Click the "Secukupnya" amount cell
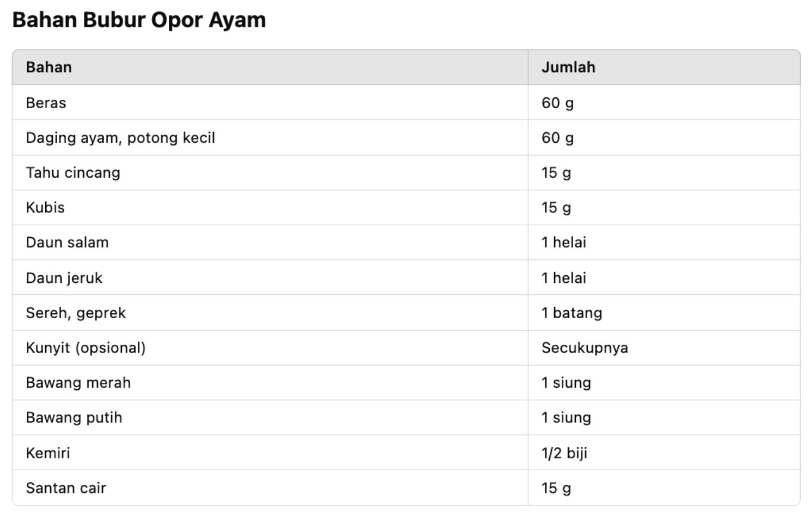 [584, 348]
